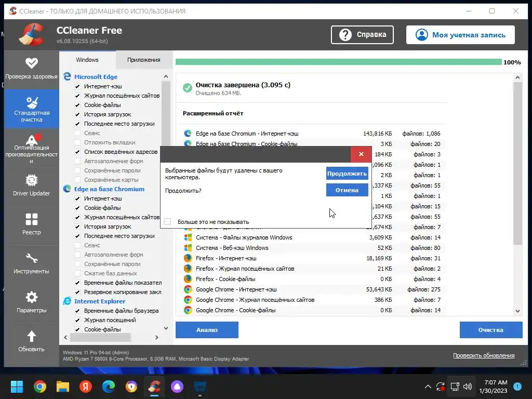532x399 pixels.
Task: Click Очистка button
Action: tap(490, 330)
